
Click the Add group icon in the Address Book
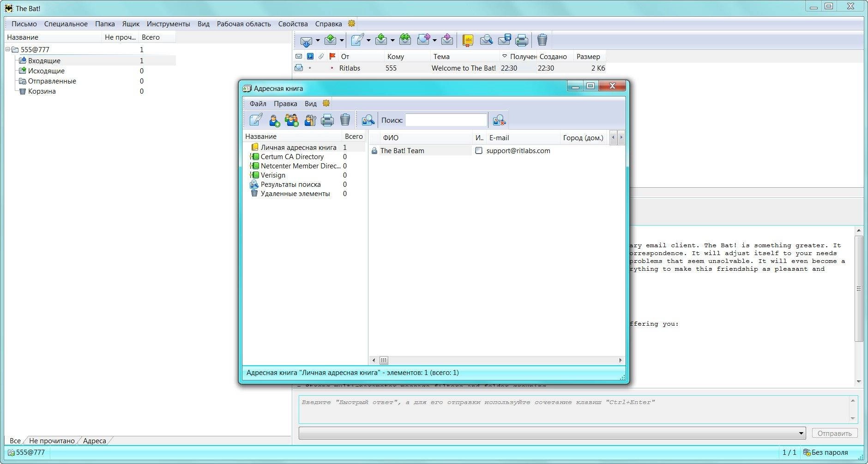[x=292, y=120]
